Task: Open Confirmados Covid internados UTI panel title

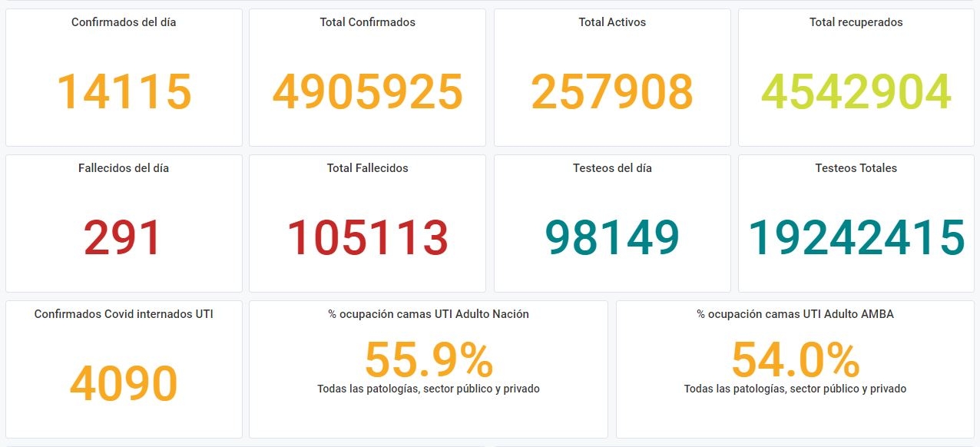Action: (x=124, y=314)
